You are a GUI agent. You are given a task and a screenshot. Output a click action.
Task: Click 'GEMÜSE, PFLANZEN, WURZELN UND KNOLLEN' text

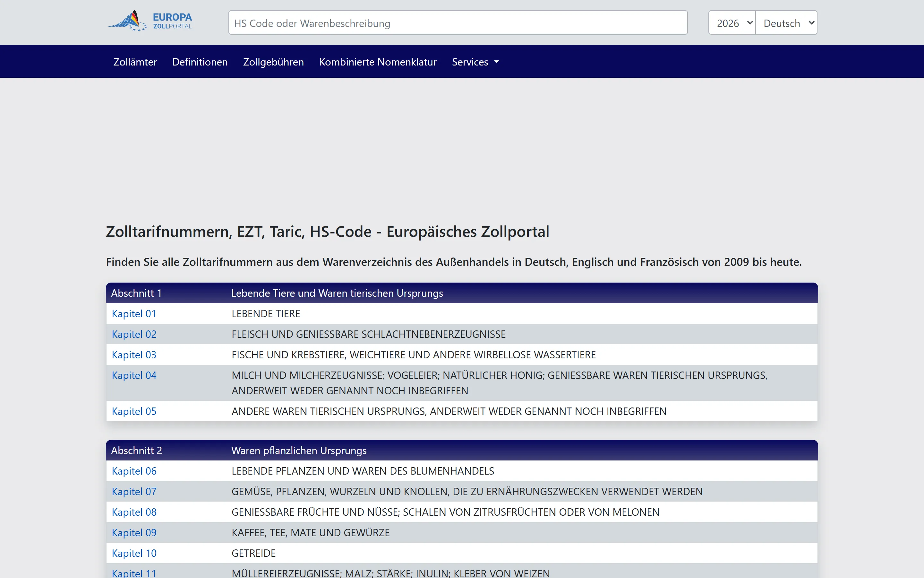(x=467, y=492)
